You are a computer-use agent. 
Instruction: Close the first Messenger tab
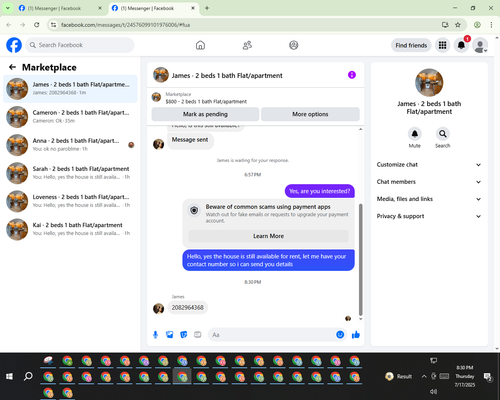pos(100,8)
